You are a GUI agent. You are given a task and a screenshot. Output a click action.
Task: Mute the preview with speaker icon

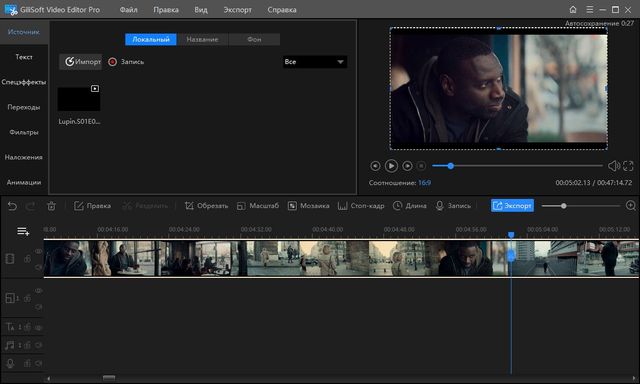click(x=613, y=166)
